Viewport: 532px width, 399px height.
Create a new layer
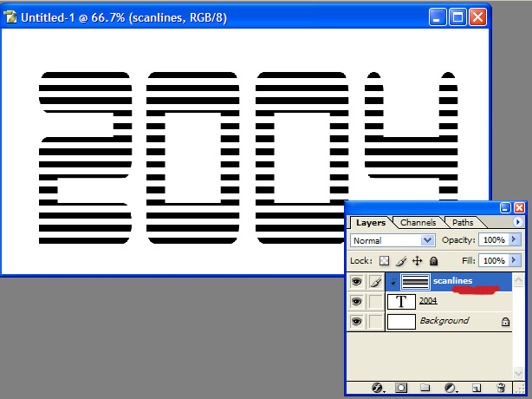(x=476, y=387)
